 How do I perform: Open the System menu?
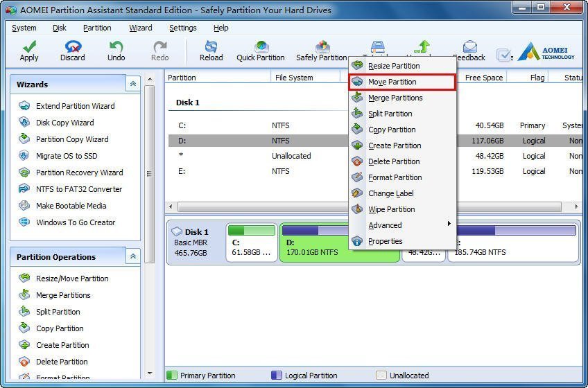pos(24,28)
